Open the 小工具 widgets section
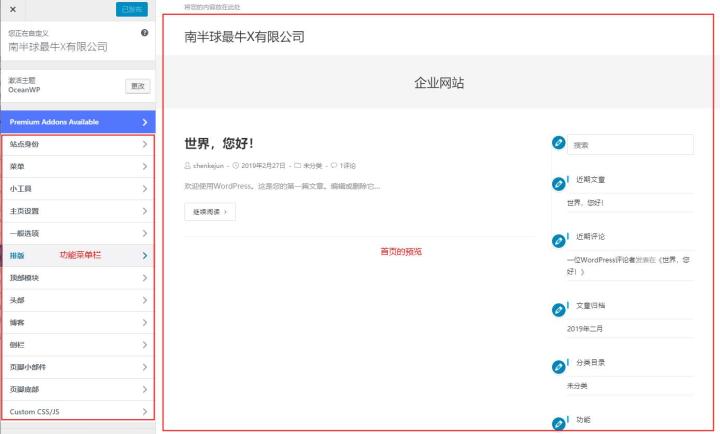This screenshot has width=720, height=434. point(78,189)
